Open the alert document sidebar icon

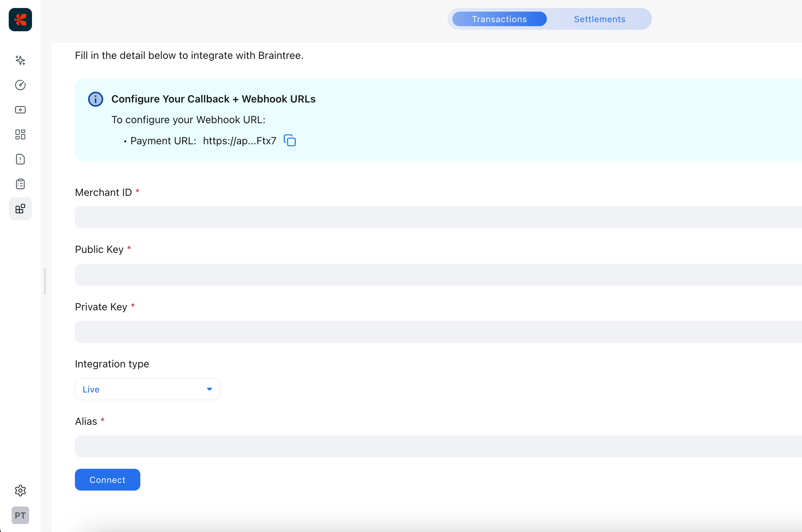[20, 159]
